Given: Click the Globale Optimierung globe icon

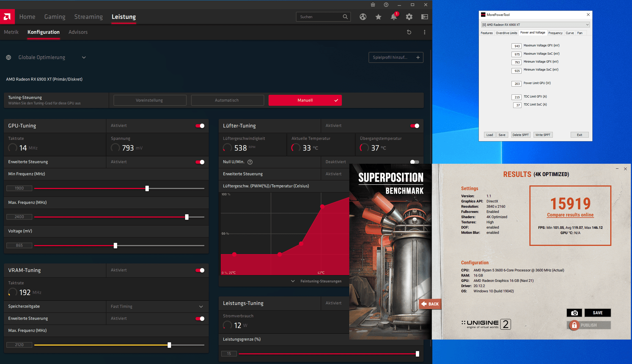Looking at the screenshot, I should (x=9, y=57).
